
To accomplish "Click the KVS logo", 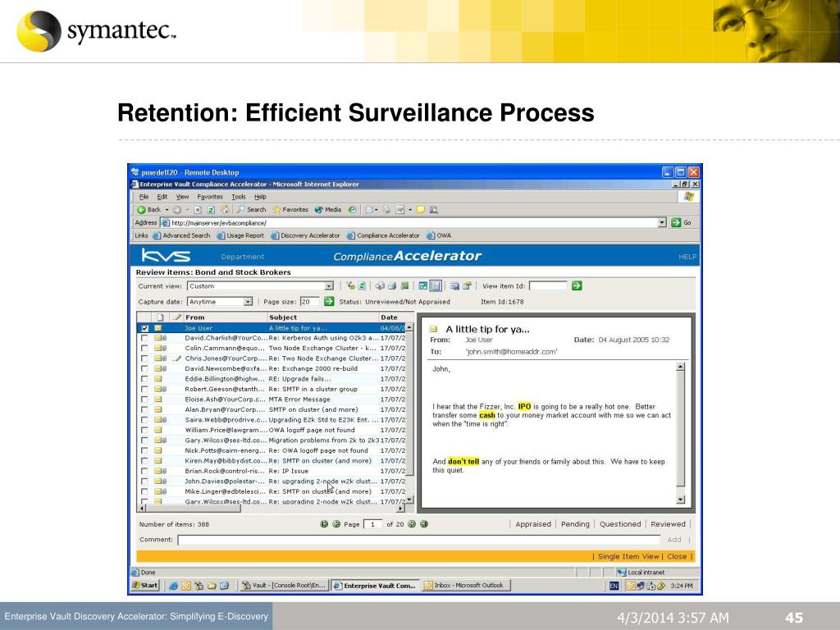I will pyautogui.click(x=166, y=256).
